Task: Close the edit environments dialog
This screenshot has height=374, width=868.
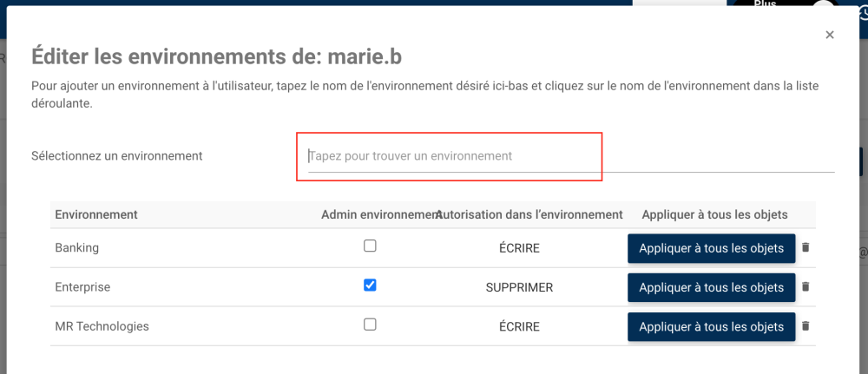Action: tap(830, 35)
